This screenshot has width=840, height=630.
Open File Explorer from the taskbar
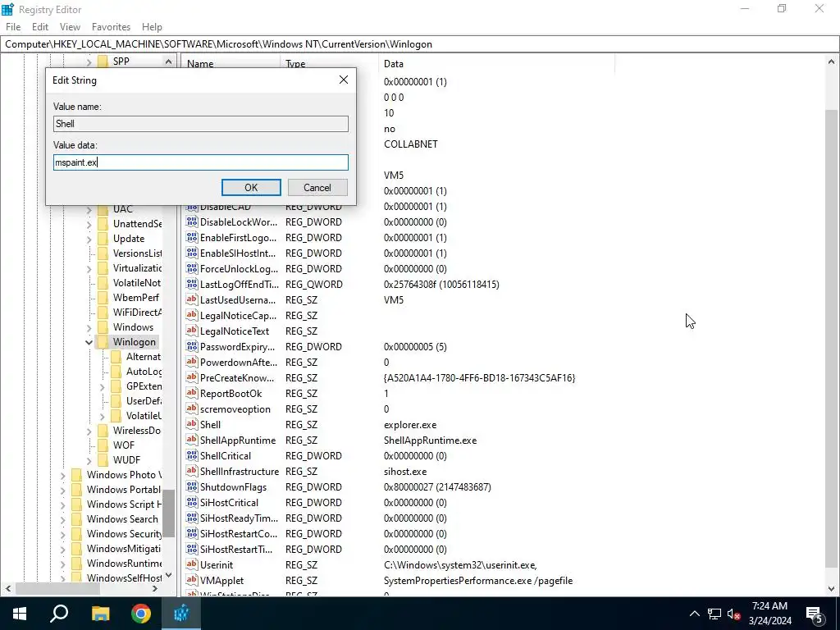point(100,614)
